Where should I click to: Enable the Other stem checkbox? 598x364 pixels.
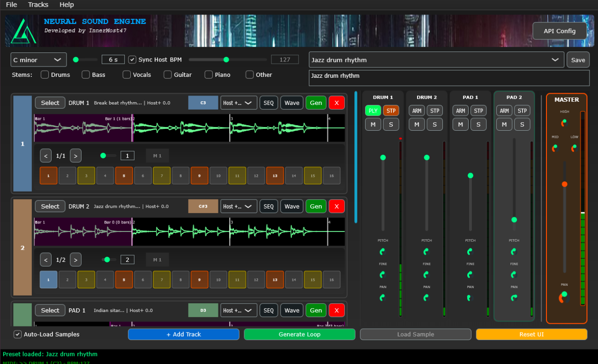(250, 74)
